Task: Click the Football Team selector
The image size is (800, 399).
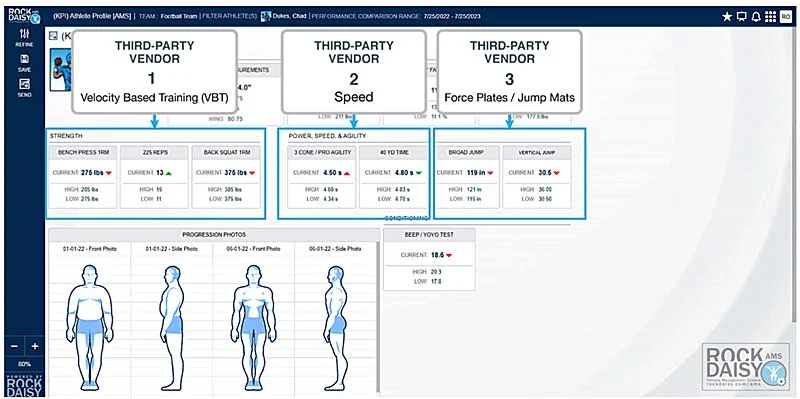Action: point(179,16)
